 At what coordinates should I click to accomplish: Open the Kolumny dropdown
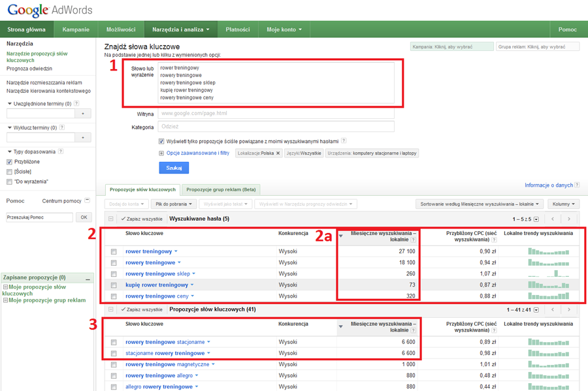click(563, 204)
